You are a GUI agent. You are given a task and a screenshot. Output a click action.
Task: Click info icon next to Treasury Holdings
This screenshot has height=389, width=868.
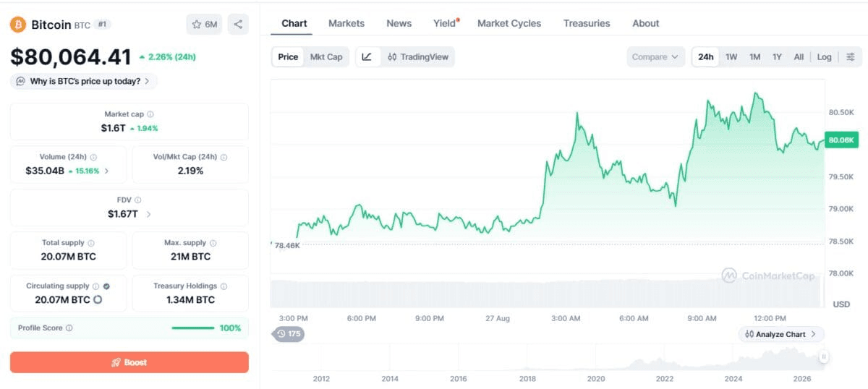click(x=224, y=286)
